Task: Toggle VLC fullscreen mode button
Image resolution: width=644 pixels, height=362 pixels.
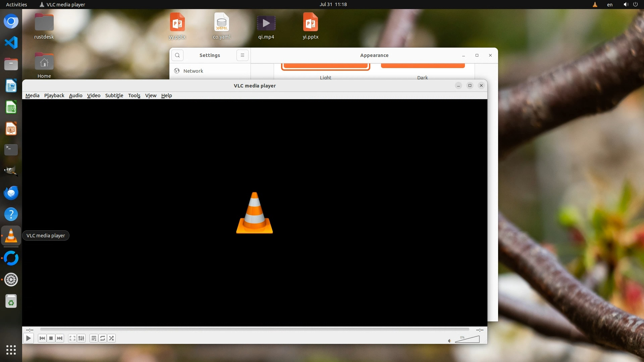Action: coord(72,338)
